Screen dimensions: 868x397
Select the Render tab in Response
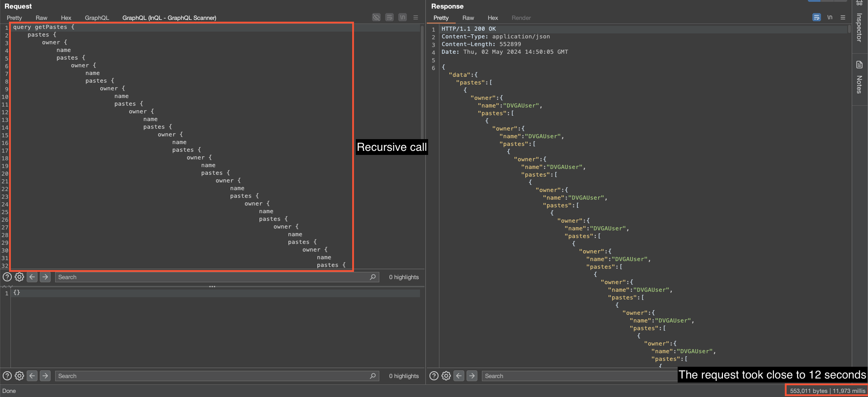point(521,18)
